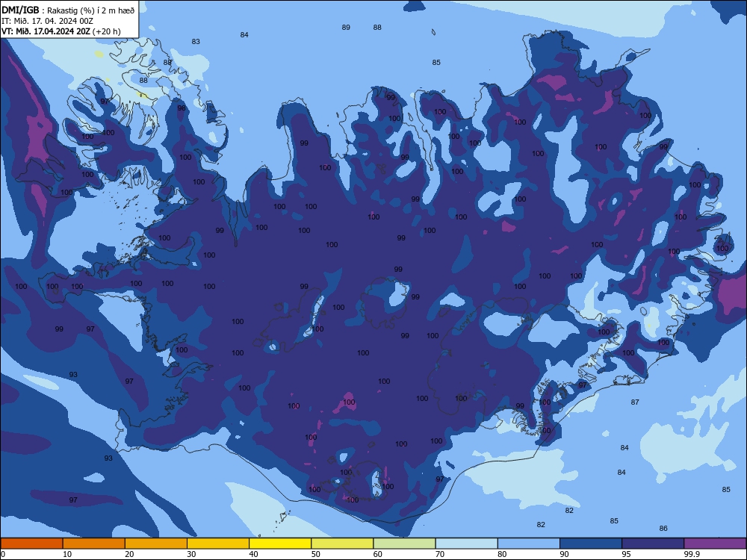This screenshot has height=560, width=747.
Task: Select the legend scale label "20"
Action: coord(129,554)
